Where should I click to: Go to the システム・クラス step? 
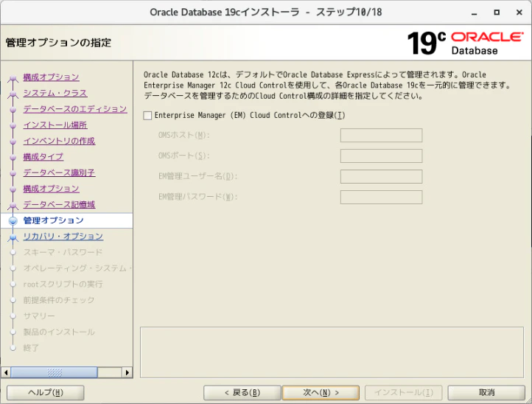point(55,93)
